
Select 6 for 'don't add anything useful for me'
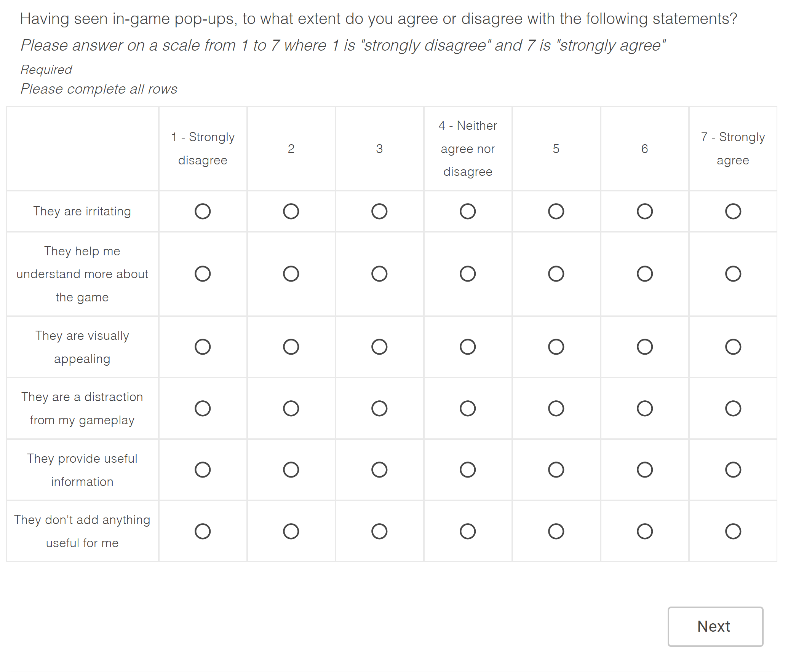pyautogui.click(x=644, y=532)
